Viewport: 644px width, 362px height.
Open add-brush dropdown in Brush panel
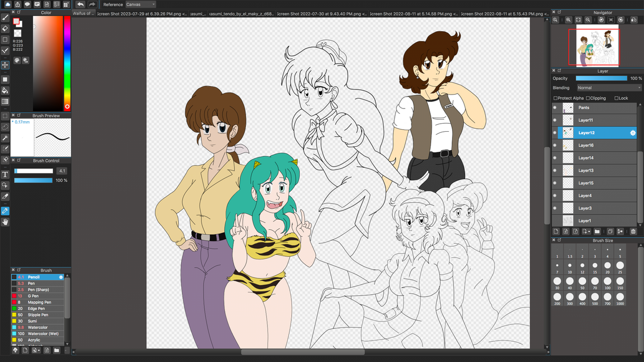[x=36, y=350]
